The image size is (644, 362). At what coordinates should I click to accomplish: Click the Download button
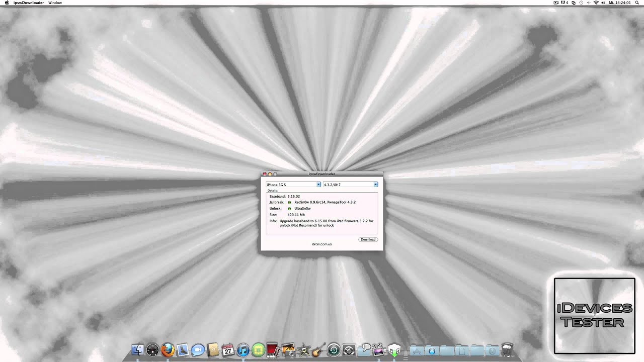click(368, 239)
